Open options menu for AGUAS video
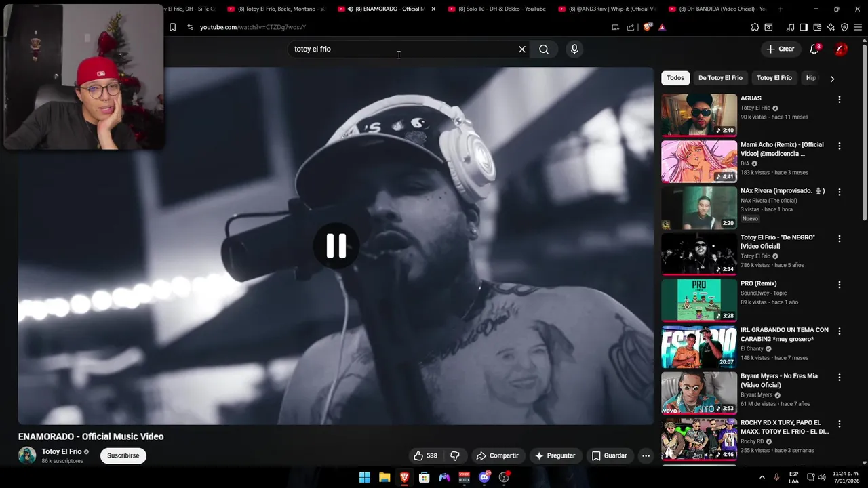Screen dimensions: 868x488 tap(839, 100)
